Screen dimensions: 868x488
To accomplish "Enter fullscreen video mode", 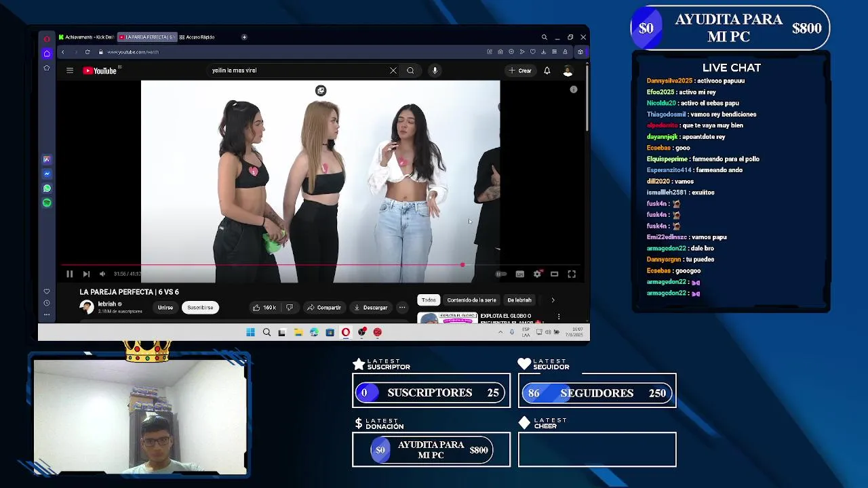I will 572,274.
